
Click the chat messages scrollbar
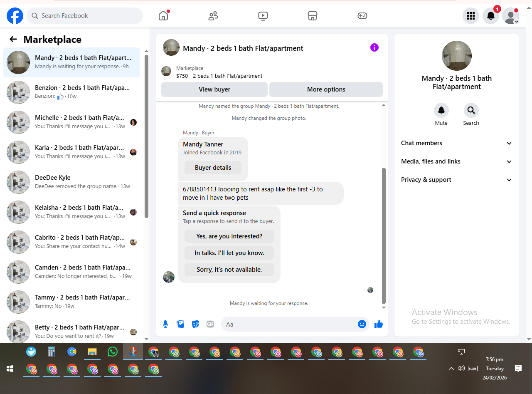point(384,235)
